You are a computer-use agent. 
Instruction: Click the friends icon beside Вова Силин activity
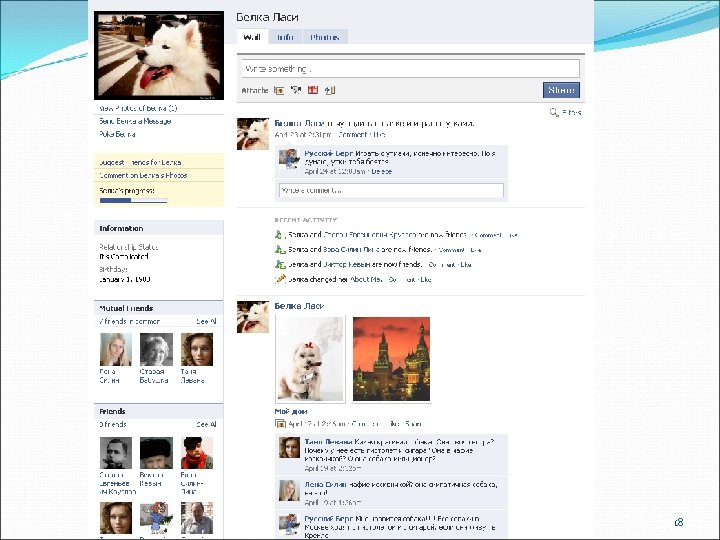(280, 250)
